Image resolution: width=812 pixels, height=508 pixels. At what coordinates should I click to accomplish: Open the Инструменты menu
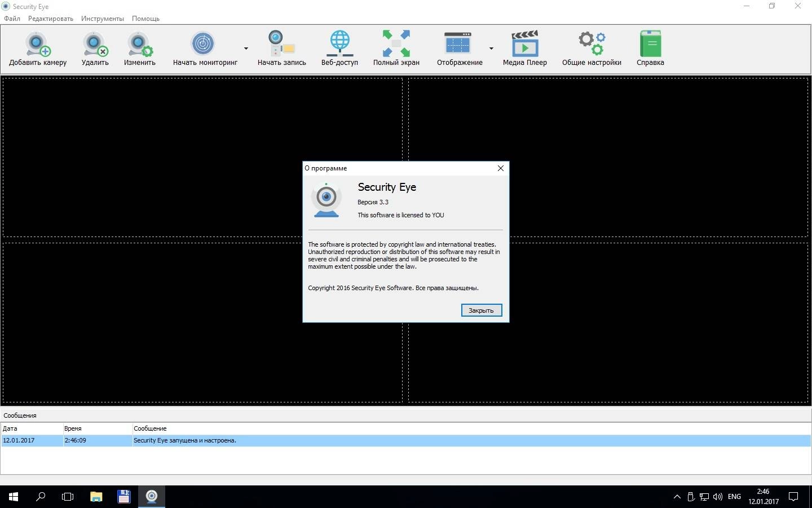[102, 19]
